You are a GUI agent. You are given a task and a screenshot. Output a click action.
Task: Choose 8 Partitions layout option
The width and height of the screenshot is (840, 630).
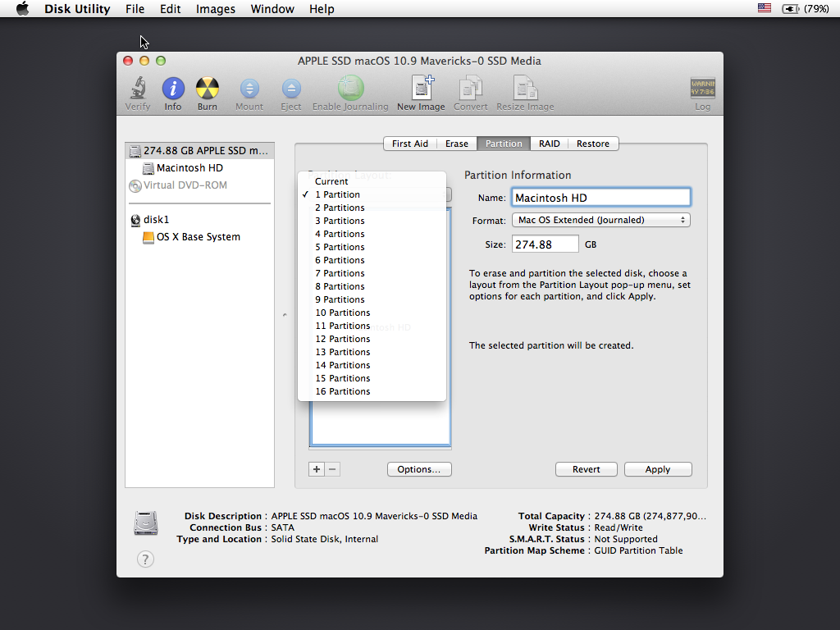(x=372, y=286)
